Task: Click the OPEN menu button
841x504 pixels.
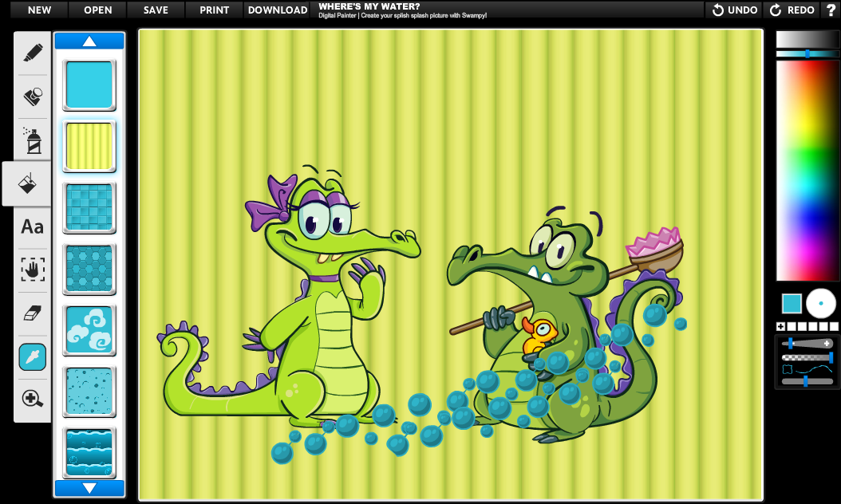Action: [97, 10]
